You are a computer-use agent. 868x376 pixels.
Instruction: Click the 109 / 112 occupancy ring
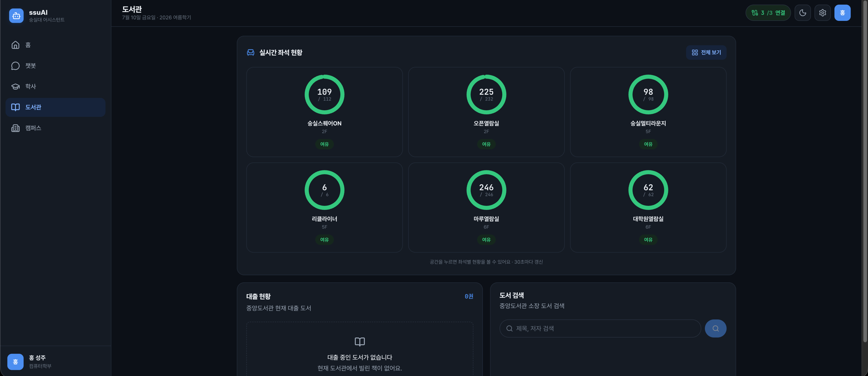click(324, 95)
